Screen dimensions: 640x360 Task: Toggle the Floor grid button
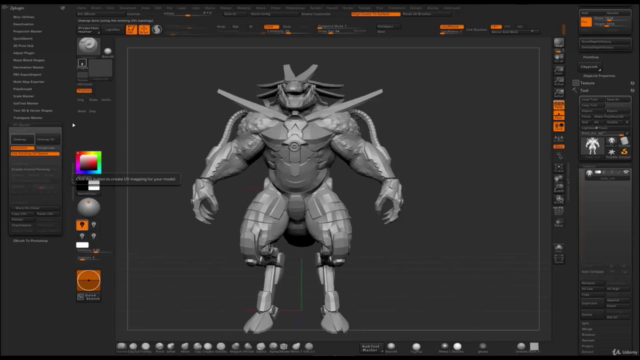559,116
